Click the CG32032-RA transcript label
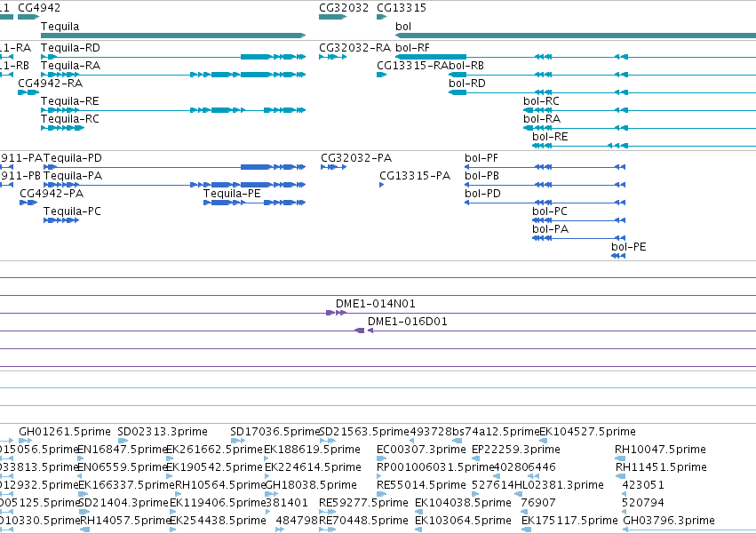Screen dimensions: 756x534 coord(354,48)
